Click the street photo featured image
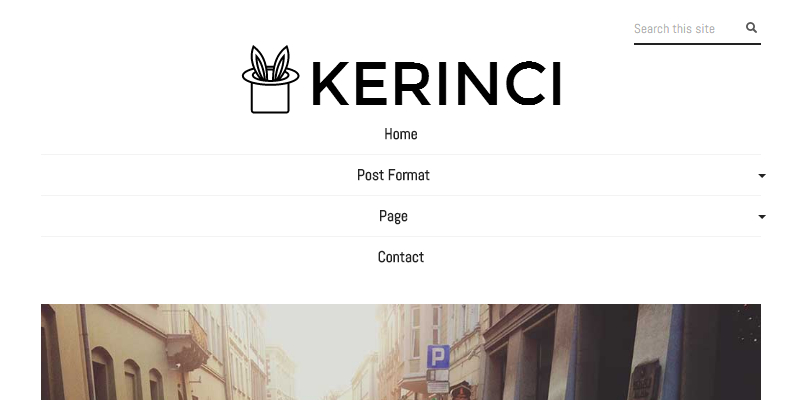 pyautogui.click(x=401, y=352)
